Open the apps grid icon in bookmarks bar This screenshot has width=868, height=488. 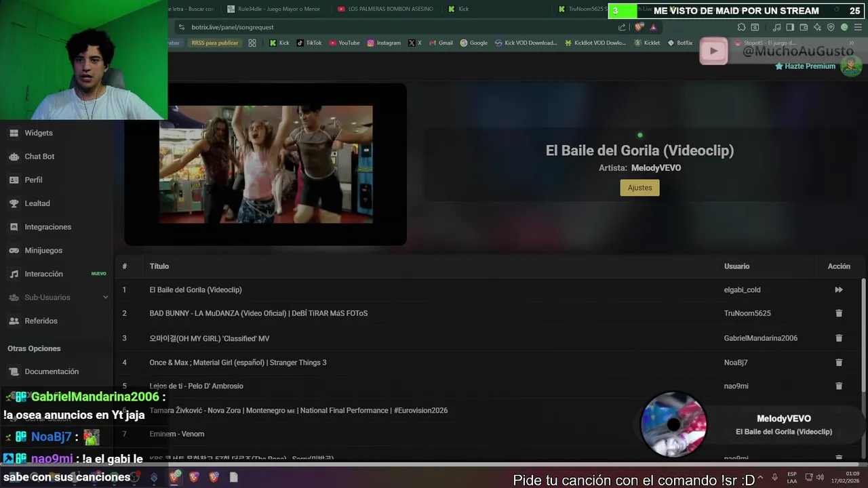point(252,43)
